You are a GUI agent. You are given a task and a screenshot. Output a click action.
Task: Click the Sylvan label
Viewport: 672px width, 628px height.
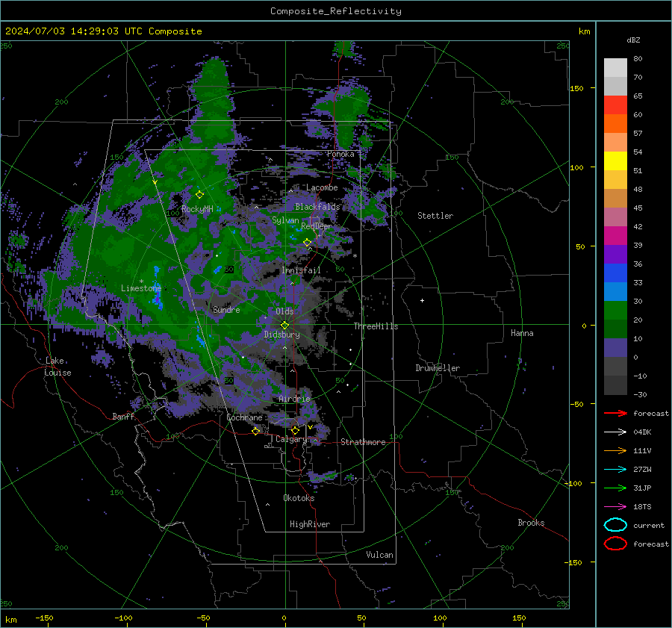click(x=285, y=220)
